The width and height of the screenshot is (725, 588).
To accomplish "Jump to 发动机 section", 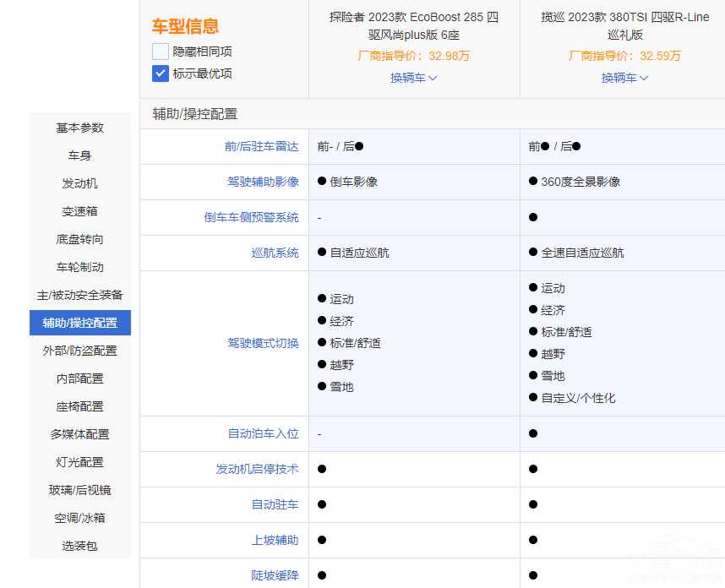I will [80, 183].
